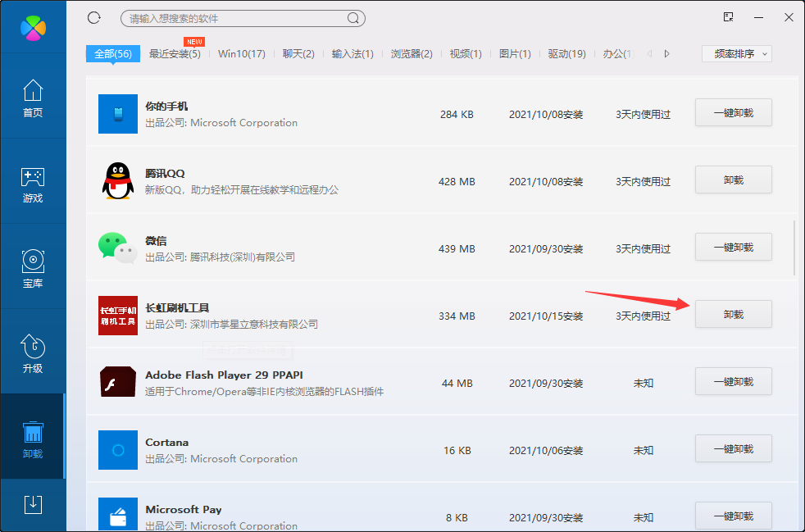
Task: Click the 长虹刷机工具 title text
Action: coord(177,308)
